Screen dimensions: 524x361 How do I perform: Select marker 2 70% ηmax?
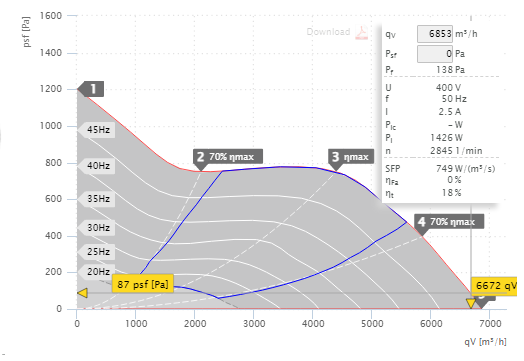[228, 157]
